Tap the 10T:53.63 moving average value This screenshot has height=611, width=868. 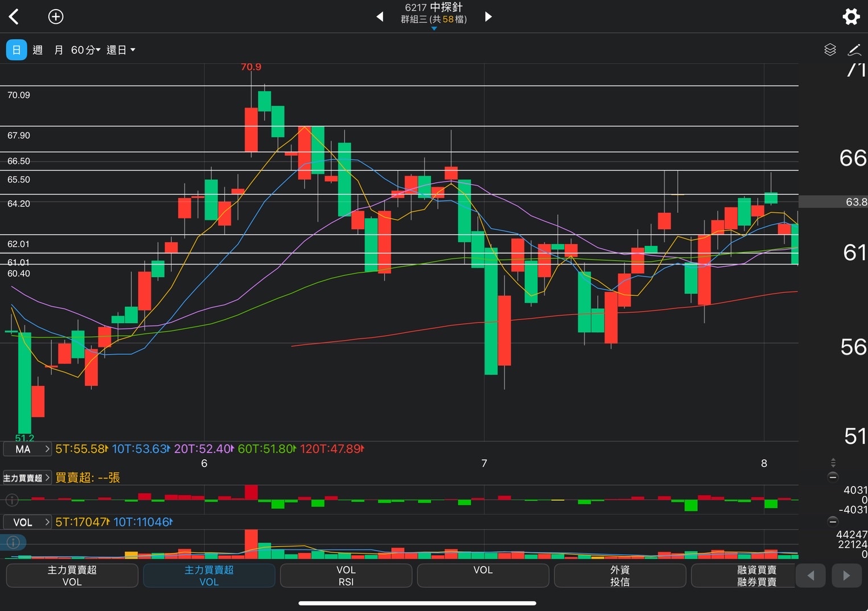(141, 449)
